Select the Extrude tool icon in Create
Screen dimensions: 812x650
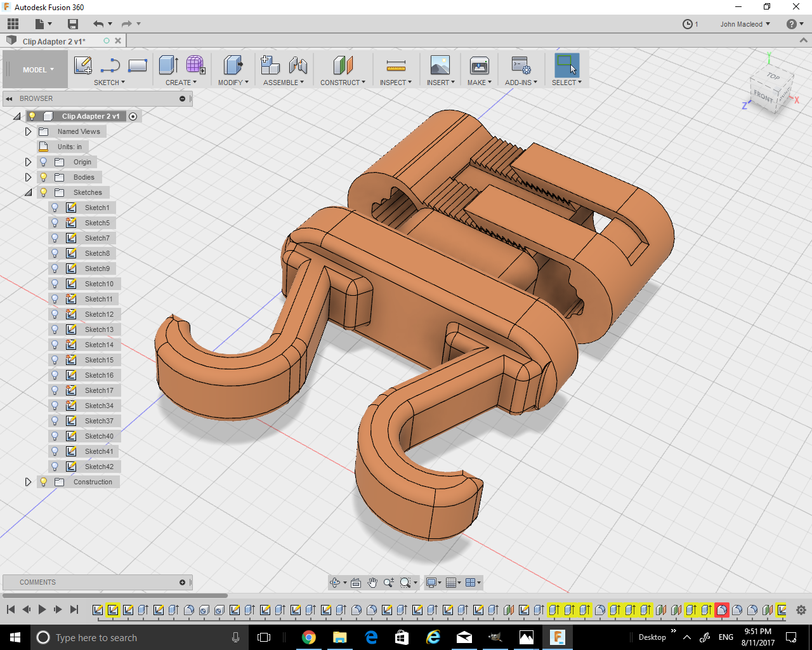[x=168, y=65]
